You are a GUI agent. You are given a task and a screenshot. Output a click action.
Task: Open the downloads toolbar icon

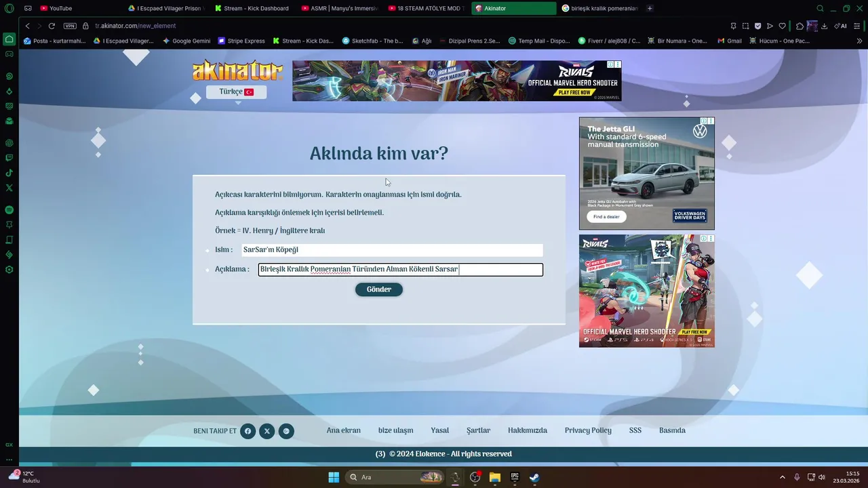[x=824, y=26]
